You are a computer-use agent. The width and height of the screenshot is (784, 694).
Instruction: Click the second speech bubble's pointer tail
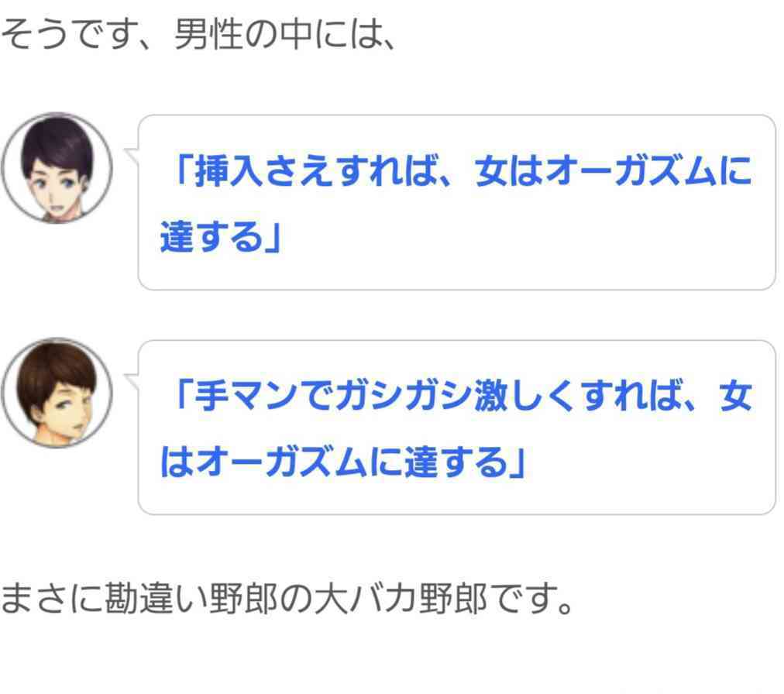(x=132, y=381)
